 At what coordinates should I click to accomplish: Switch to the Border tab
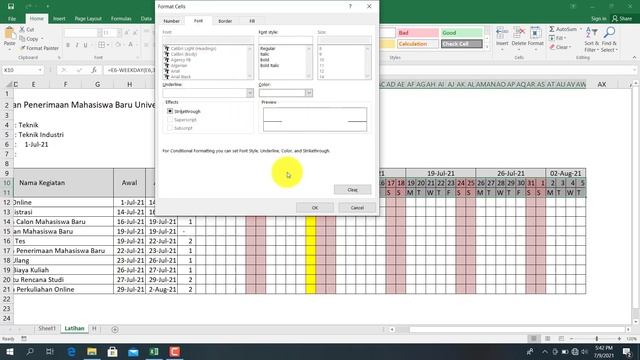(x=225, y=21)
